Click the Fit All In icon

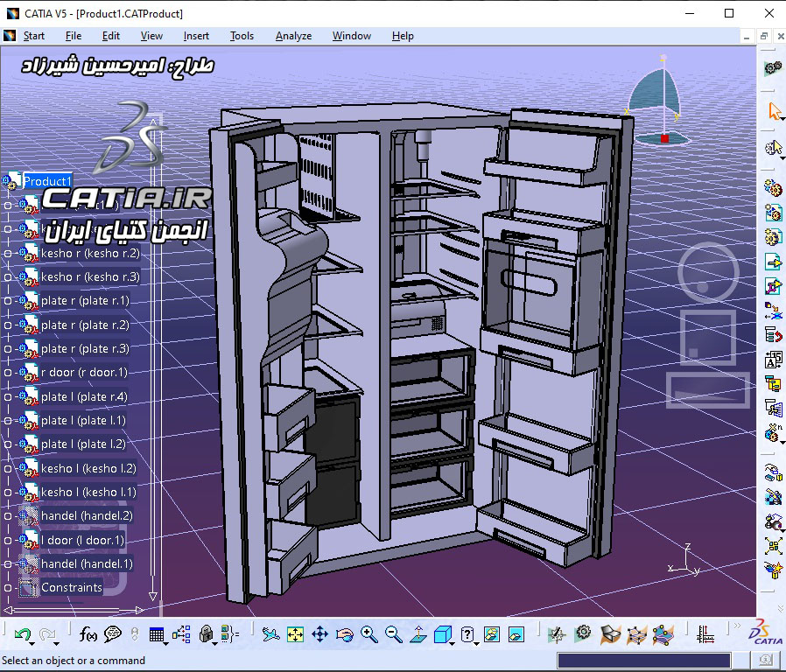(295, 634)
